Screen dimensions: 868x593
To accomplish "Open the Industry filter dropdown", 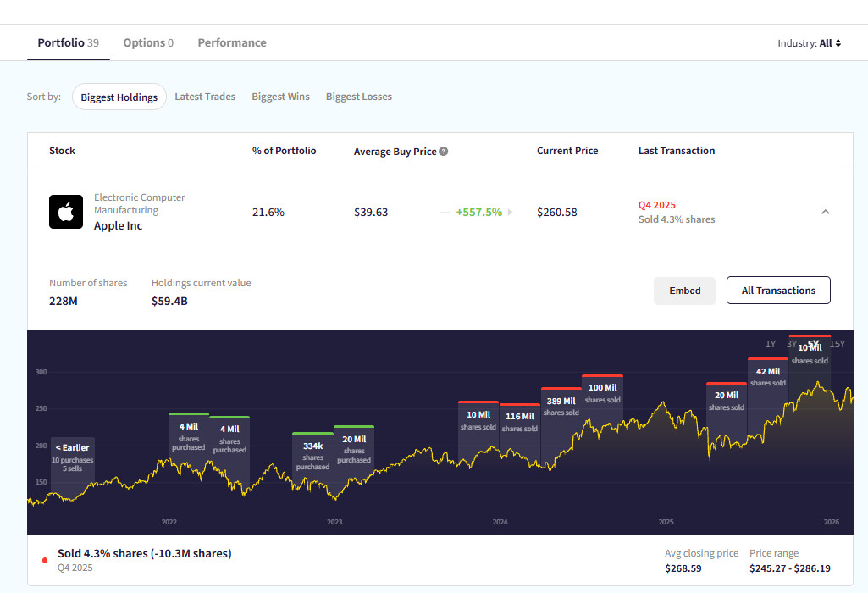I will click(x=809, y=43).
